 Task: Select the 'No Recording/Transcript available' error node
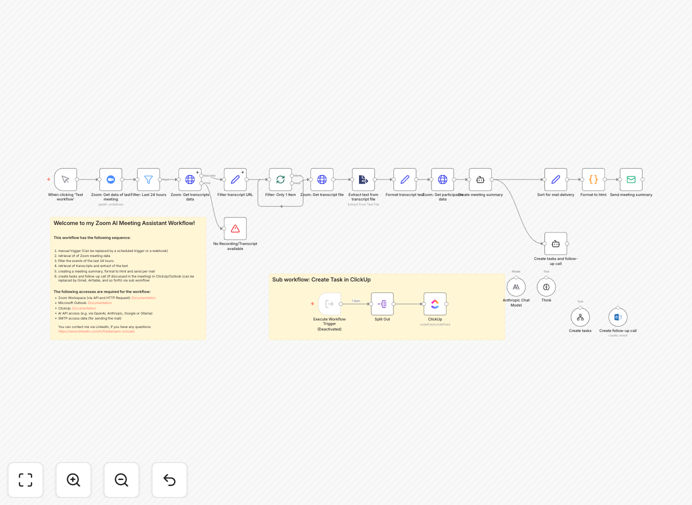pos(235,229)
